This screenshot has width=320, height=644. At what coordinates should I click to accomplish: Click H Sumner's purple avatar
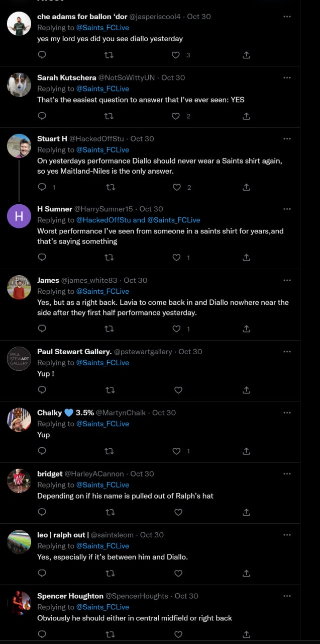coord(19,216)
